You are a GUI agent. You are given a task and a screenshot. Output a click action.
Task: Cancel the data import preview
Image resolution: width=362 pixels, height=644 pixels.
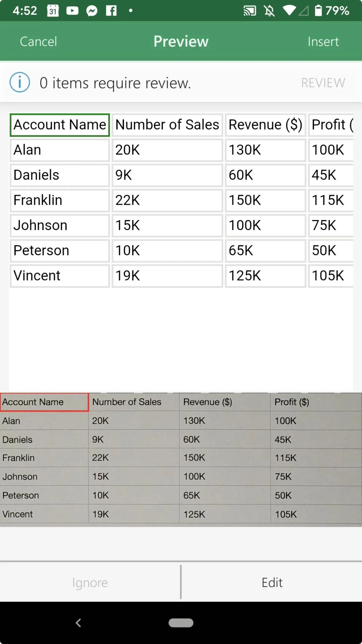(x=39, y=41)
